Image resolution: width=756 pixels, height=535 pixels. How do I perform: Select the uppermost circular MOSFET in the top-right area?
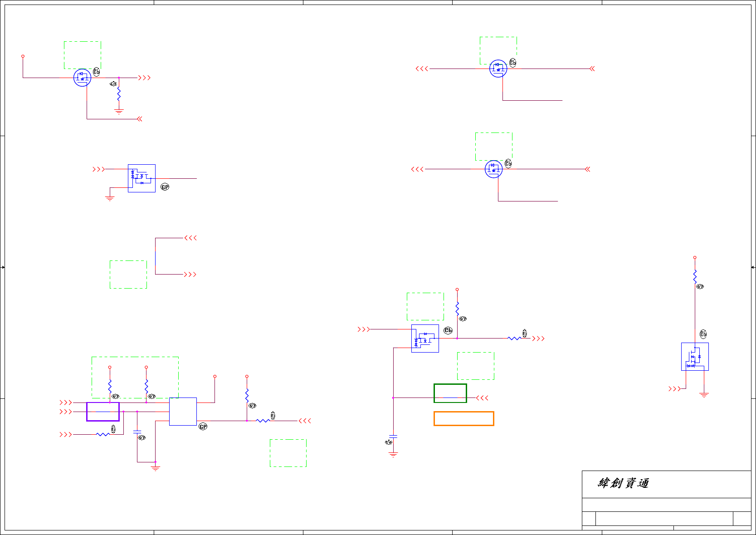(x=498, y=69)
